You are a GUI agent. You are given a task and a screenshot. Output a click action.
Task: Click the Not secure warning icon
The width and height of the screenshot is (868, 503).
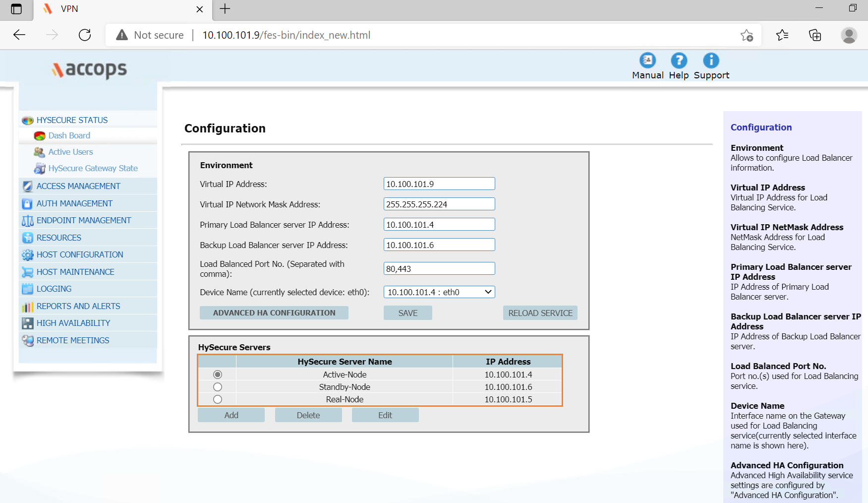[122, 35]
